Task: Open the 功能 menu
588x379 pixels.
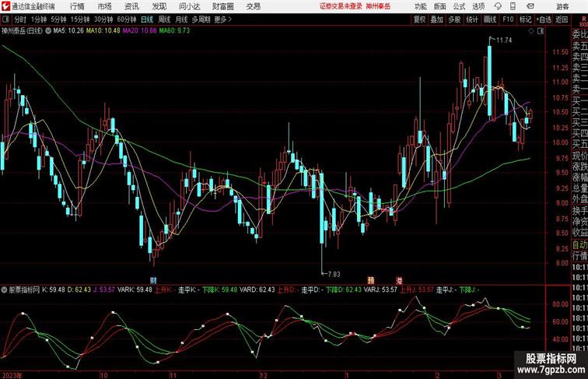Action: pyautogui.click(x=420, y=6)
